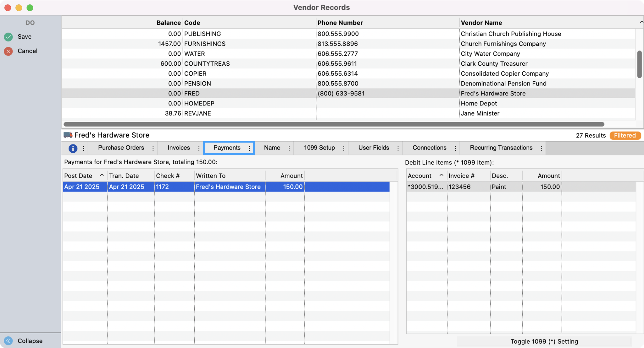The width and height of the screenshot is (644, 348).
Task: Click the red Cancel X icon
Action: [x=8, y=51]
